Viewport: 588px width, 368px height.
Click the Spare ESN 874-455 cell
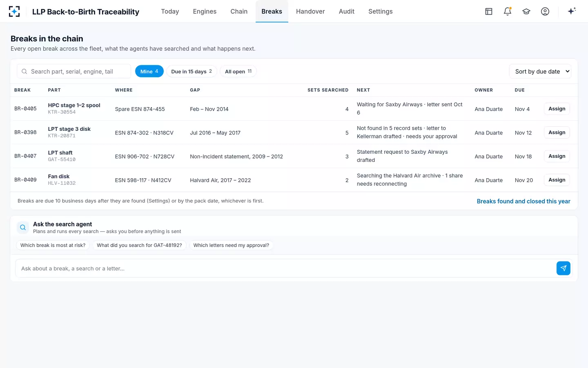(x=140, y=109)
